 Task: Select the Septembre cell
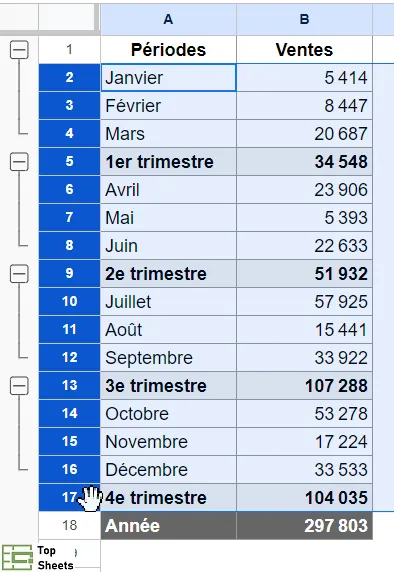[x=168, y=358]
